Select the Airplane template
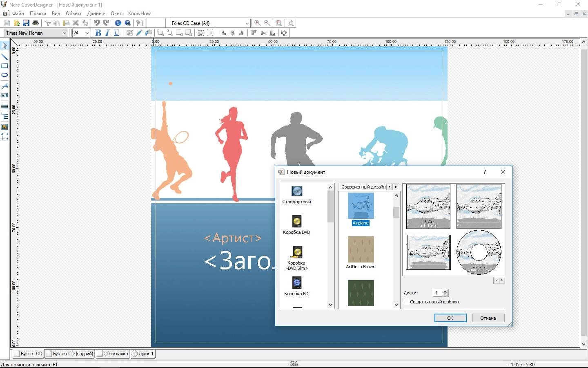Viewport: 588px width, 368px height. click(361, 209)
